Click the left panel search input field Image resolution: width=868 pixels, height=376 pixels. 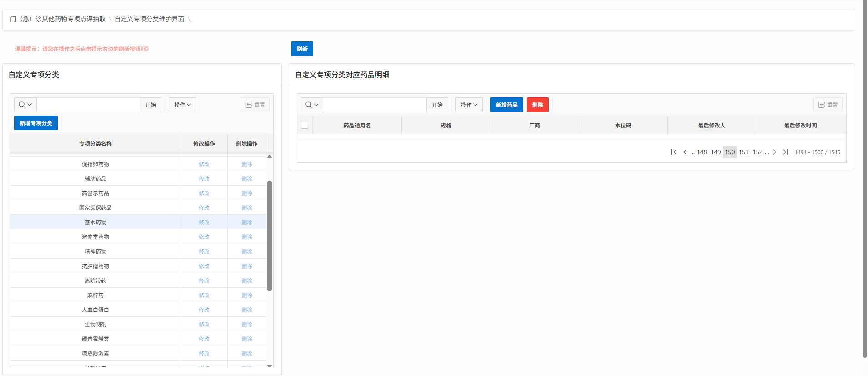[x=88, y=105]
